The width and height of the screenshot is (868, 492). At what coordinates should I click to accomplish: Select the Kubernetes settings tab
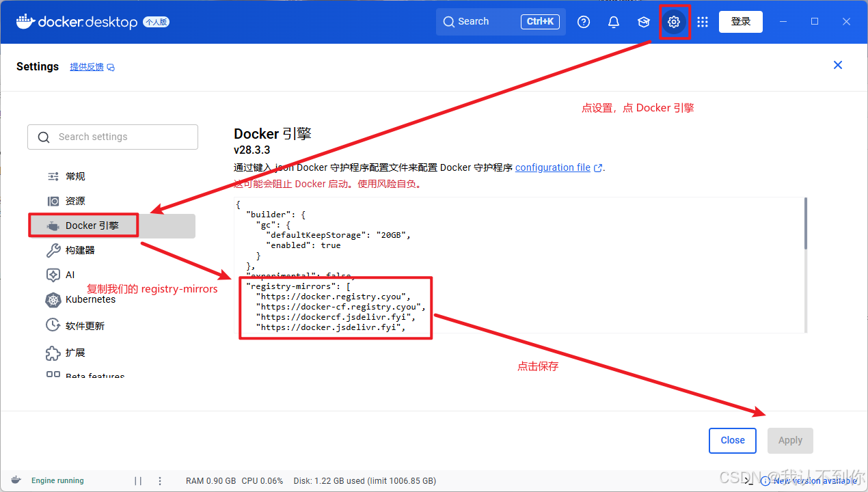pyautogui.click(x=111, y=299)
